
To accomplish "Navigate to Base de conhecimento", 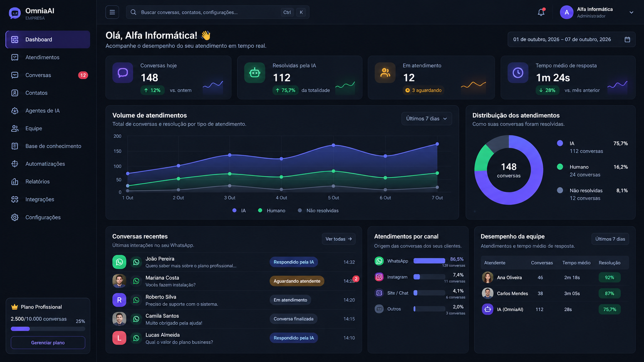I will coord(48,146).
